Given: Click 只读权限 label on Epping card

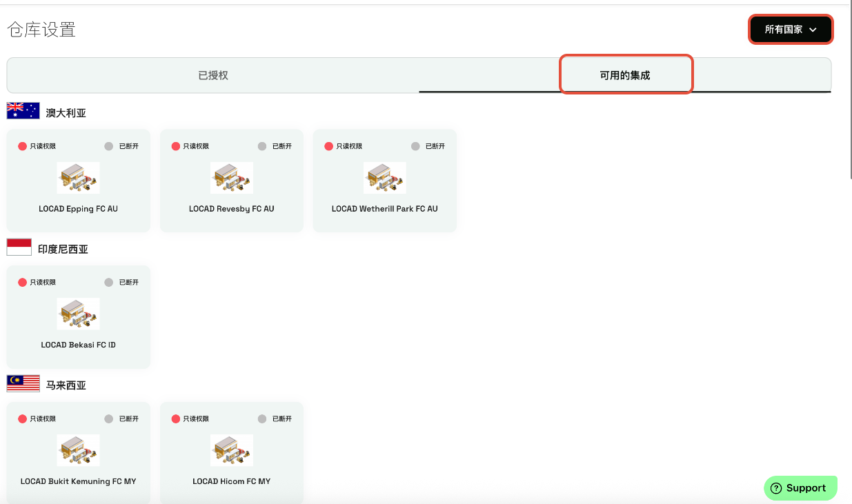Looking at the screenshot, I should tap(43, 146).
